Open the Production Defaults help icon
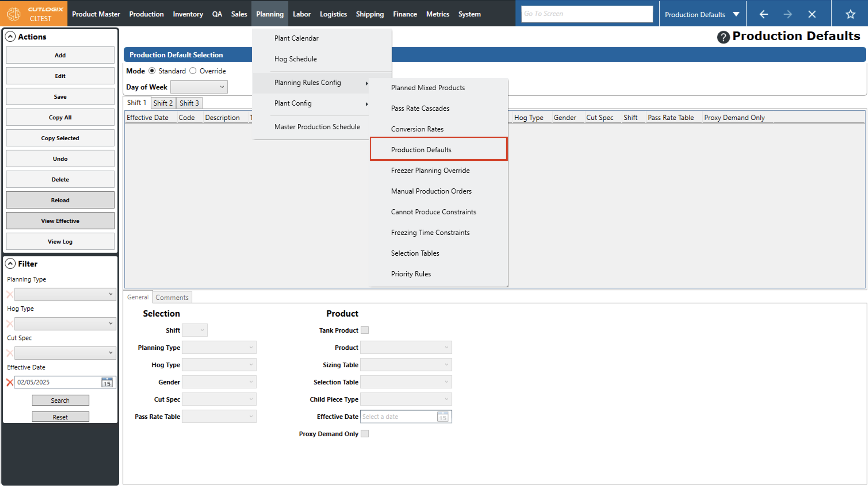The height and width of the screenshot is (486, 868). (x=723, y=37)
